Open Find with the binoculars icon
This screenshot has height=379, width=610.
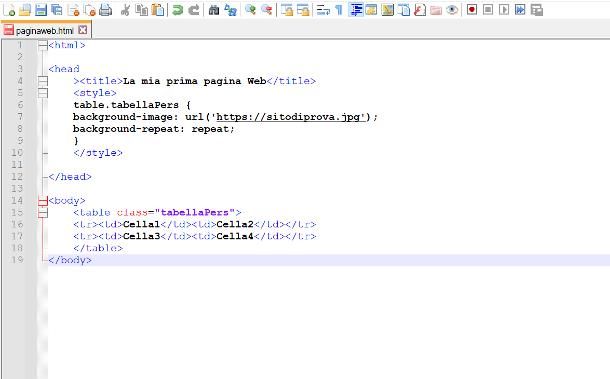214,10
